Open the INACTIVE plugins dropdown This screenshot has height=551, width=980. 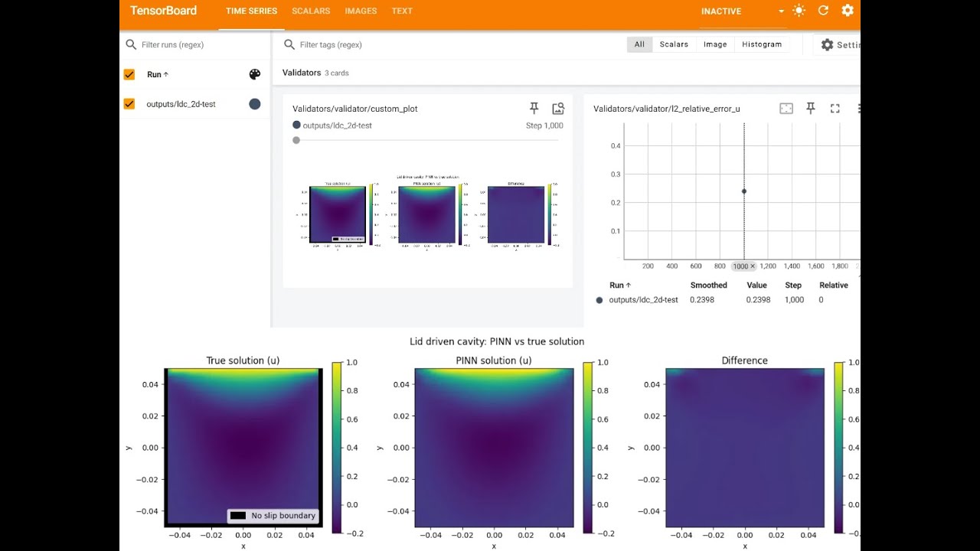pyautogui.click(x=743, y=11)
